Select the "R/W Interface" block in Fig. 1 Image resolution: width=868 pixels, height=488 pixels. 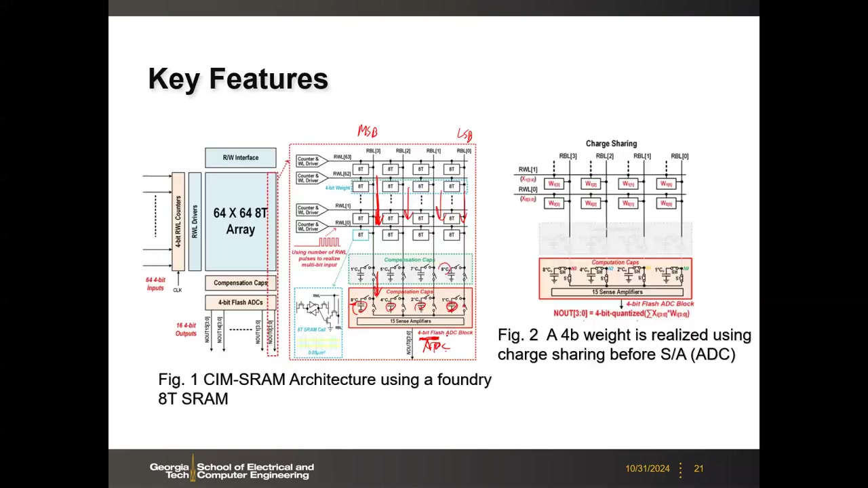tap(241, 158)
